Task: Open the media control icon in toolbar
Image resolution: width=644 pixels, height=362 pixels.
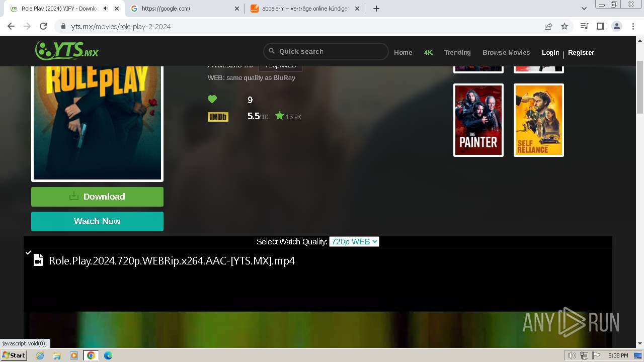Action: click(x=584, y=27)
